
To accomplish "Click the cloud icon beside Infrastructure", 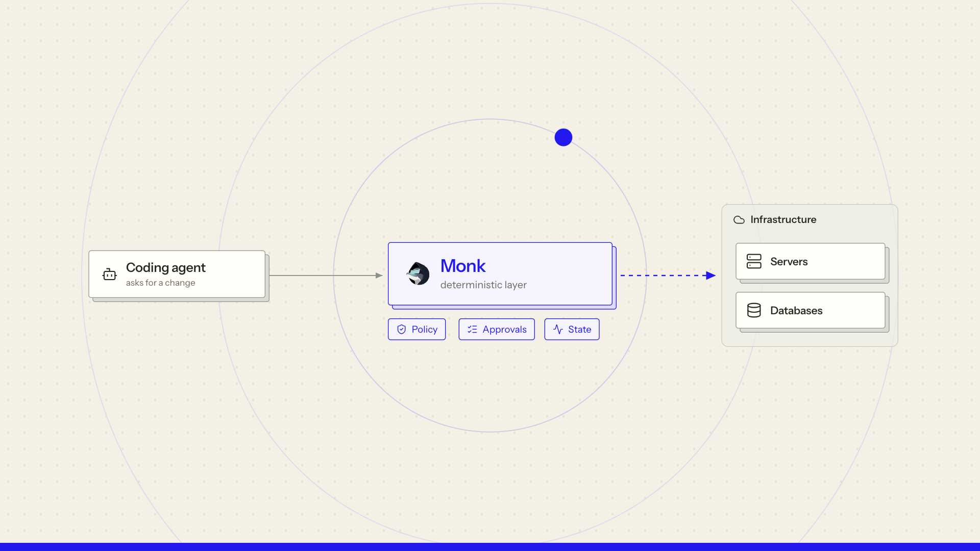I will [739, 220].
